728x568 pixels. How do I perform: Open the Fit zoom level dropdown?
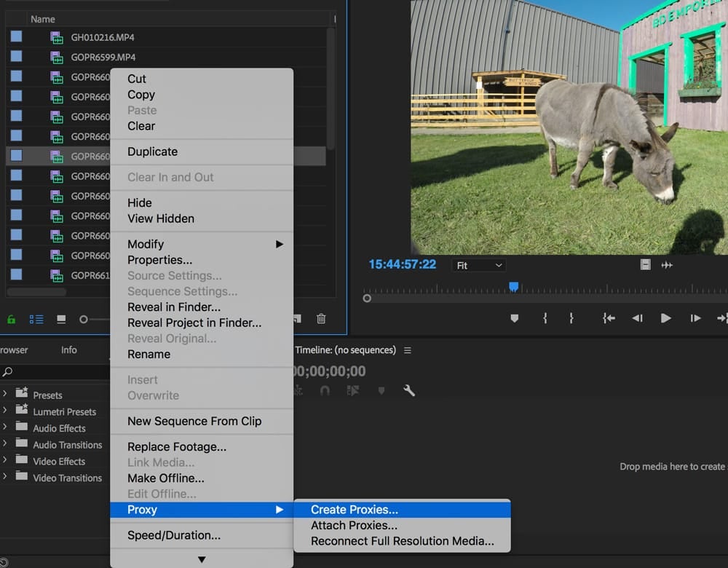coord(478,266)
